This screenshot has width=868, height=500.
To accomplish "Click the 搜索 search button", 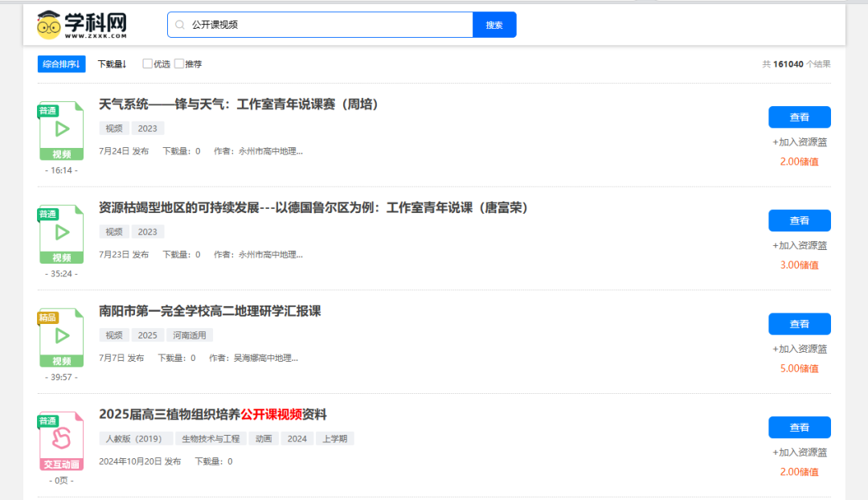I will click(x=494, y=25).
